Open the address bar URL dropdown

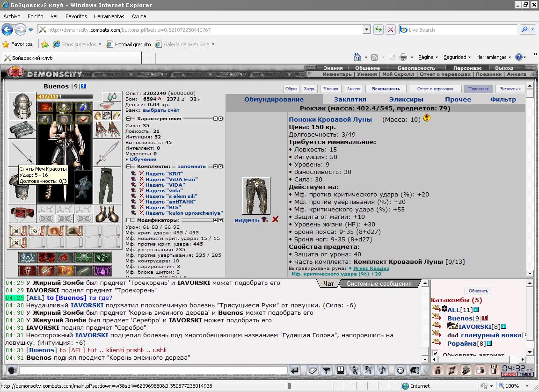(x=366, y=29)
